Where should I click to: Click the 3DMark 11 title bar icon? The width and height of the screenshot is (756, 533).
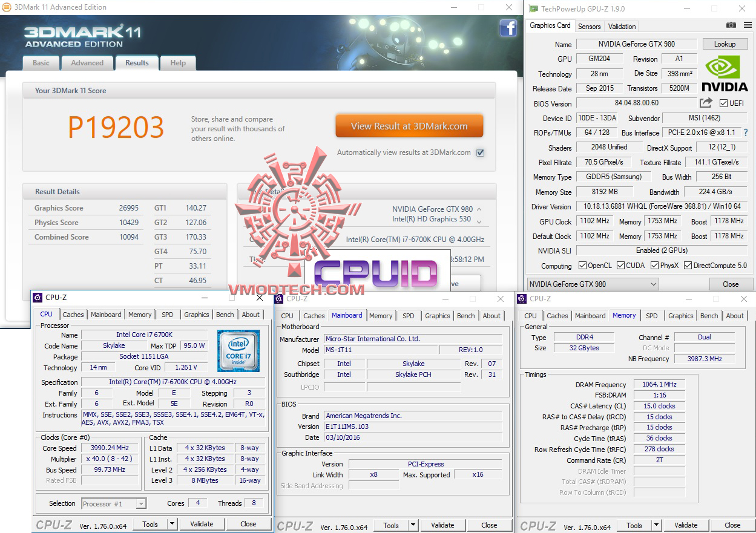tap(7, 7)
